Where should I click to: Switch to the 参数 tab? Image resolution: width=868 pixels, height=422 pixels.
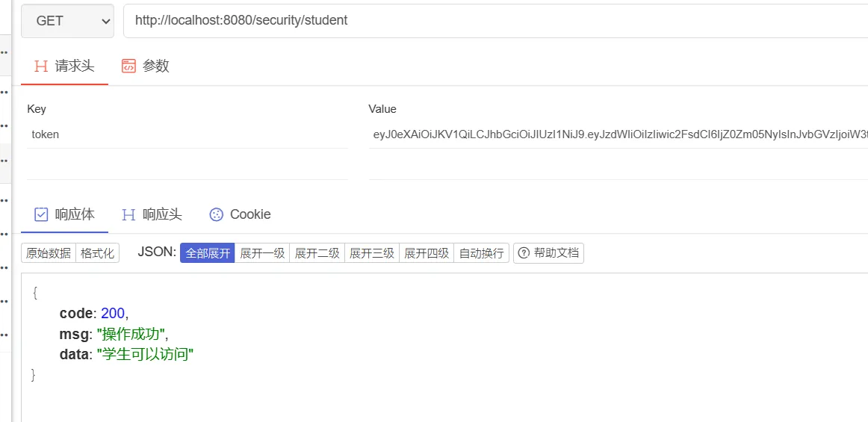(146, 66)
